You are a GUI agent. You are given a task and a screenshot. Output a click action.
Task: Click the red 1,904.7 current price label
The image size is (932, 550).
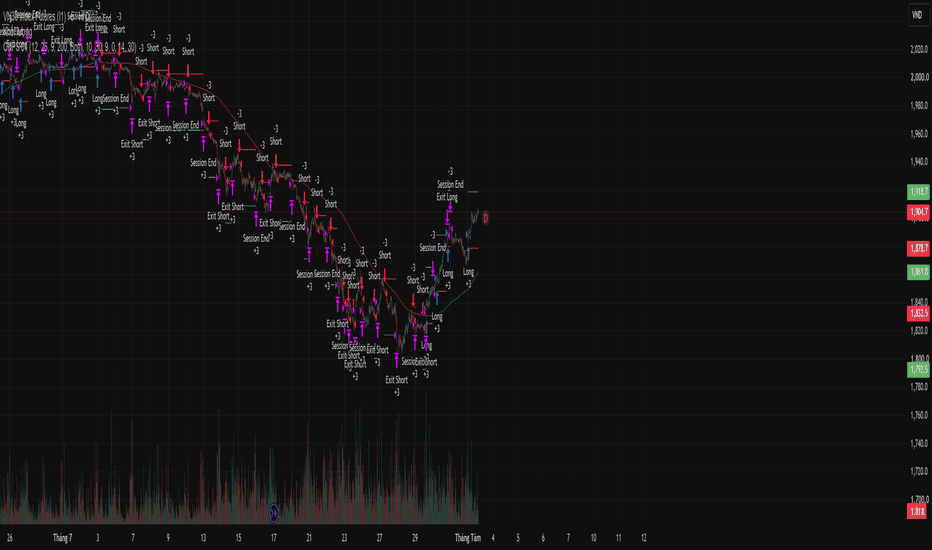[918, 212]
